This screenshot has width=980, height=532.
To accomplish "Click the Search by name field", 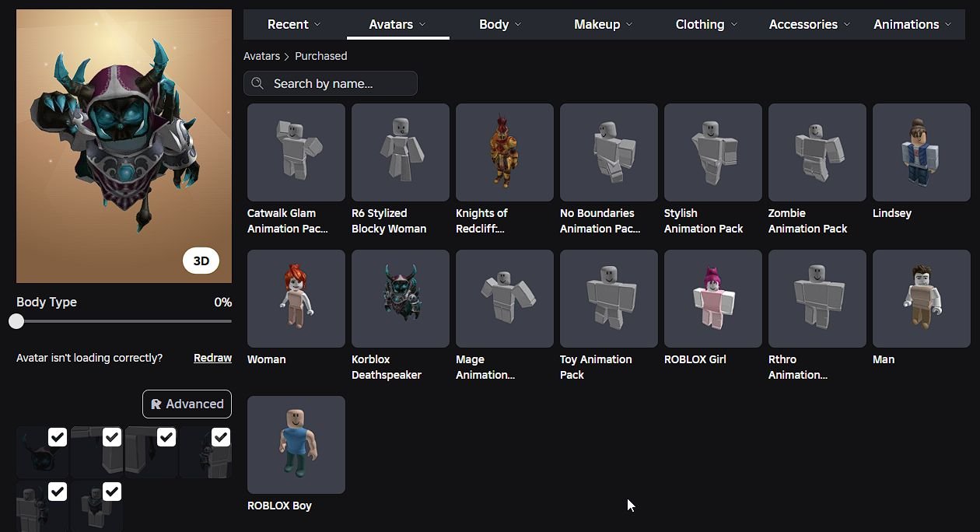I will tap(331, 83).
